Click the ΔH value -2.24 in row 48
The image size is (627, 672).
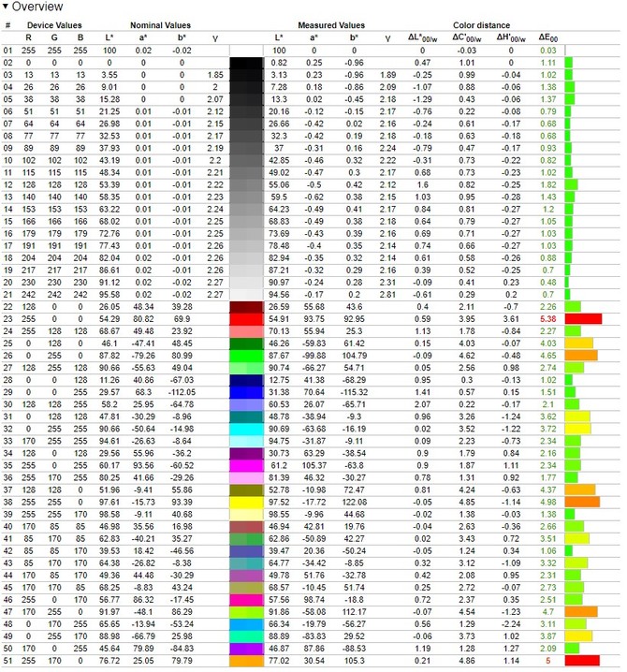pos(511,624)
